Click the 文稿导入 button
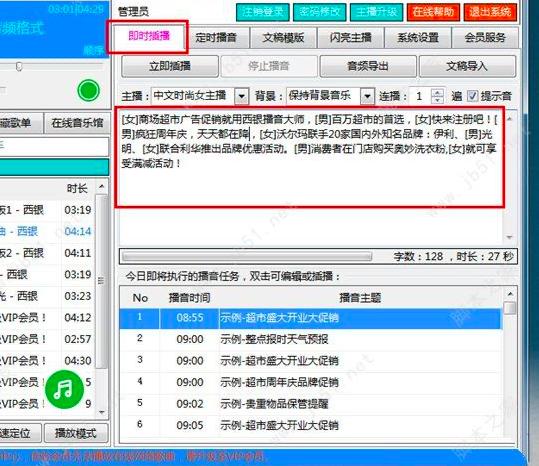This screenshot has height=466, width=539. (x=467, y=66)
